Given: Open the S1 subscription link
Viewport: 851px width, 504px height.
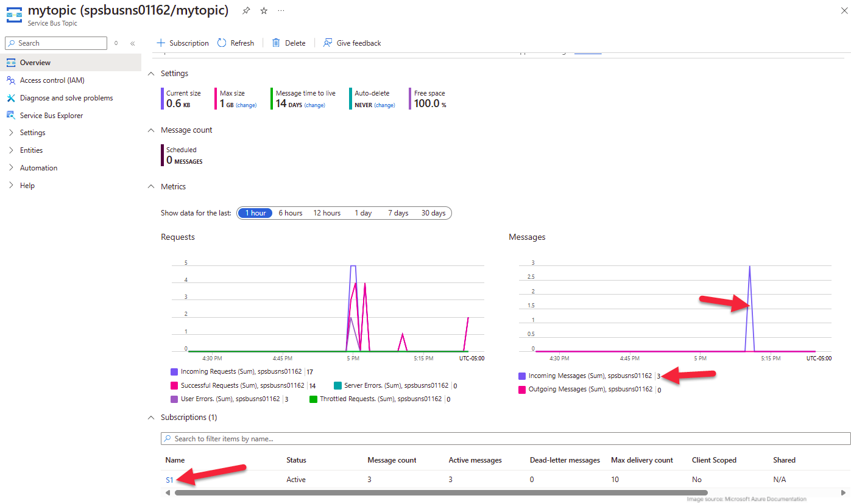Looking at the screenshot, I should click(x=169, y=480).
